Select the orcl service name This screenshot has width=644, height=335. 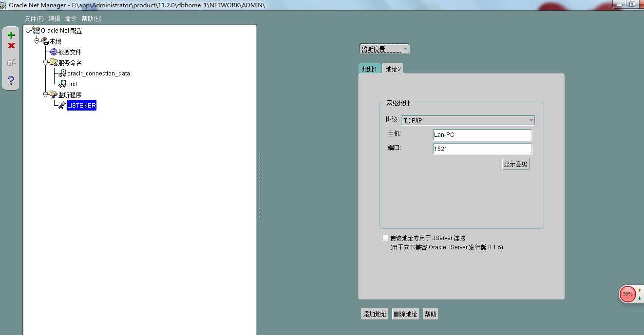pos(72,84)
